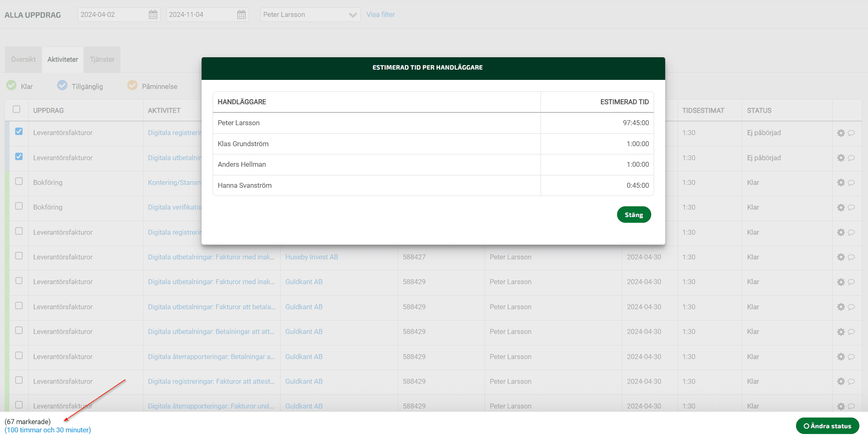Sort by the UPPDRAG column header
868x441 pixels.
point(49,111)
